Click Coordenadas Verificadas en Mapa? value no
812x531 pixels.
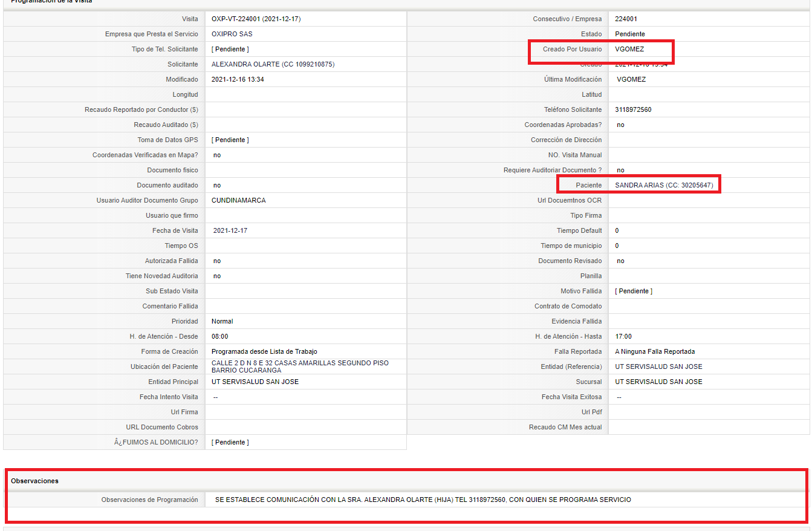(217, 155)
